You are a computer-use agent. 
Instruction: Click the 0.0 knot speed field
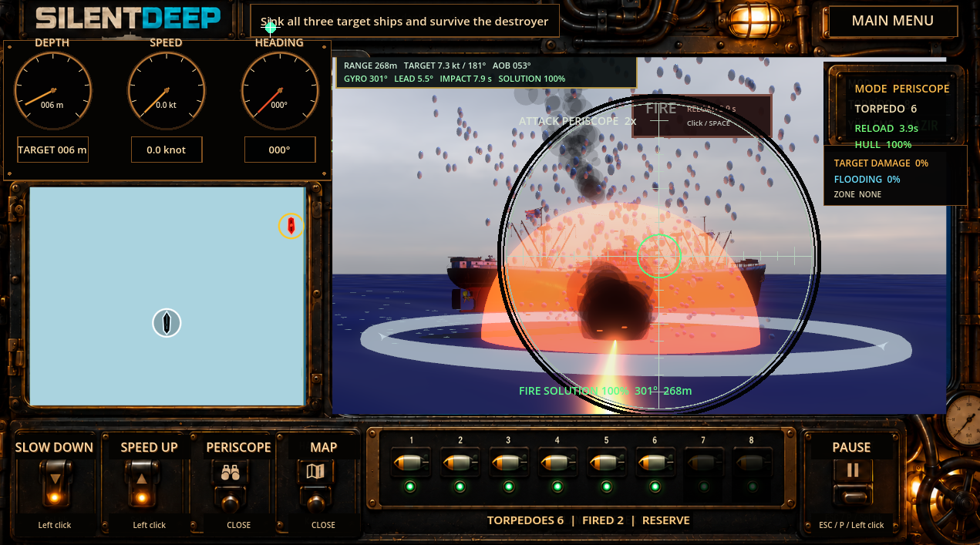click(167, 150)
